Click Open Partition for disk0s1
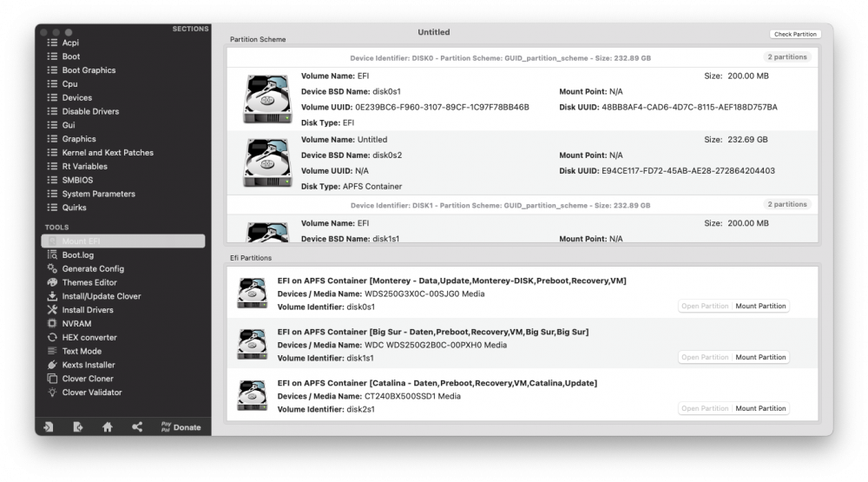 pos(705,307)
